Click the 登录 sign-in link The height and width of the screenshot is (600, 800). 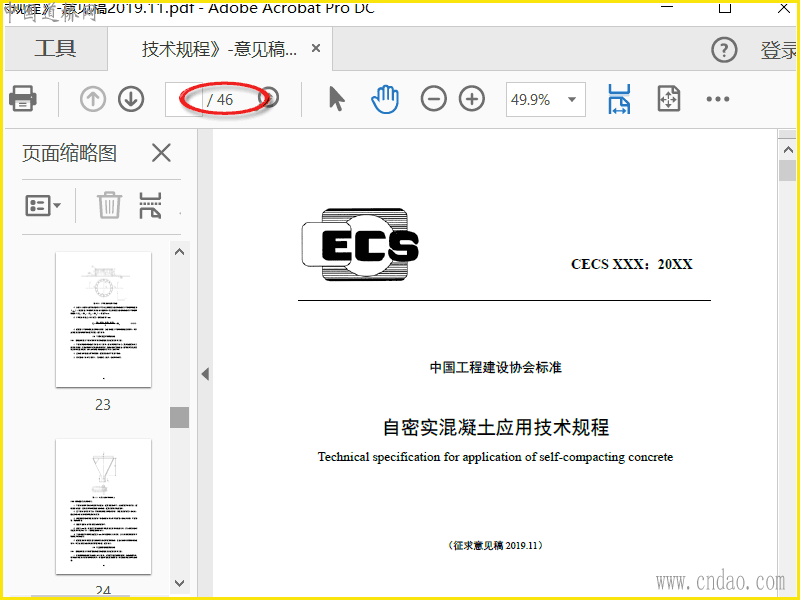(x=779, y=50)
